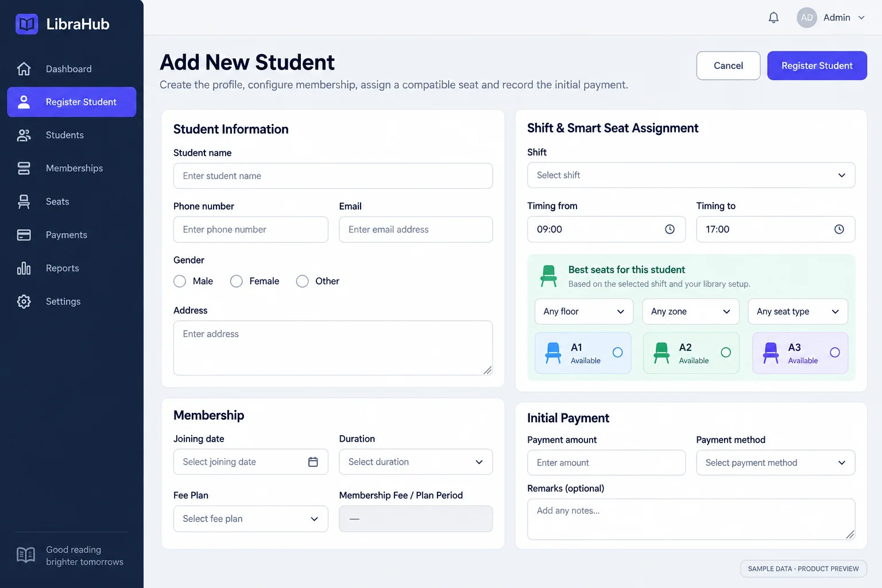882x588 pixels.
Task: Click the Memberships stack icon
Action: 24,168
